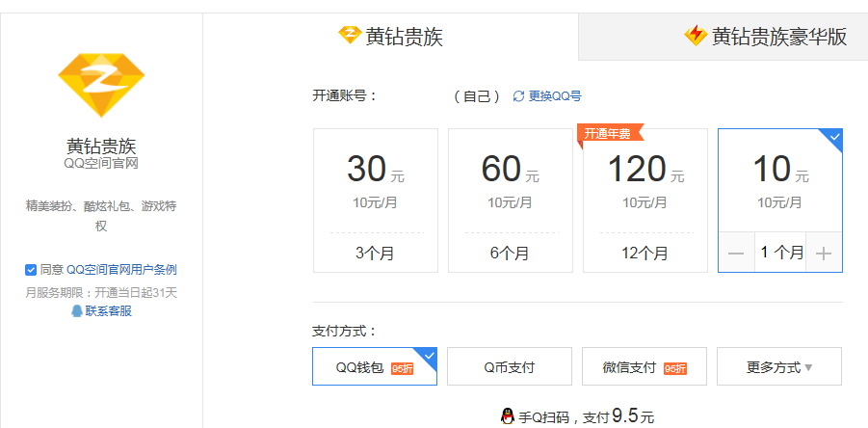Open the 联系客服 link
868x428 pixels.
(109, 311)
